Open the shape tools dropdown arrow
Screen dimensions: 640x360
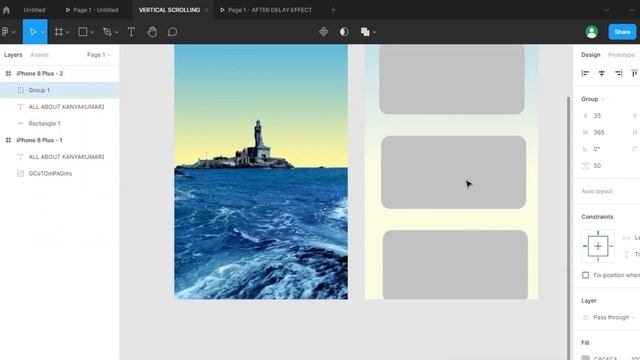click(92, 32)
